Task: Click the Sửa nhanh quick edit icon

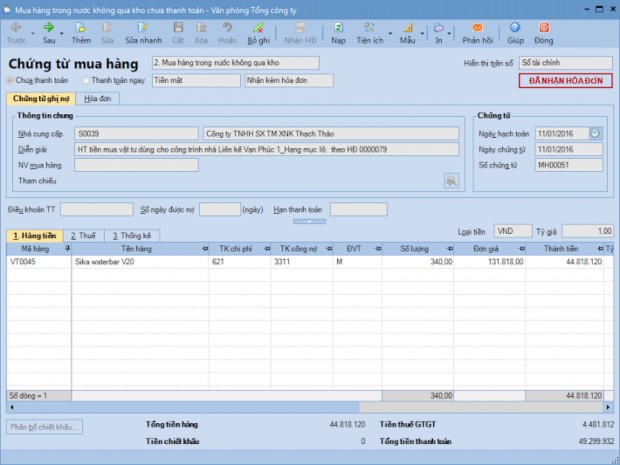Action: pos(144,28)
